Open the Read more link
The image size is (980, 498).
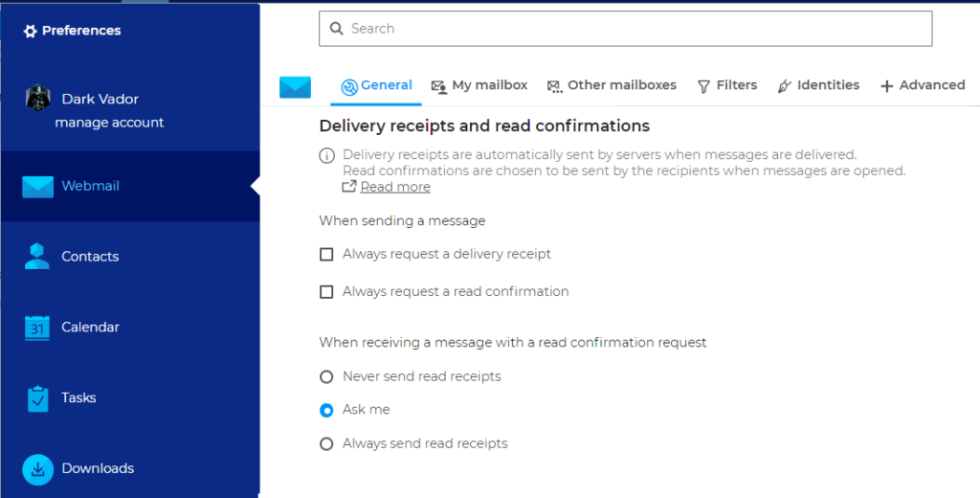point(394,187)
